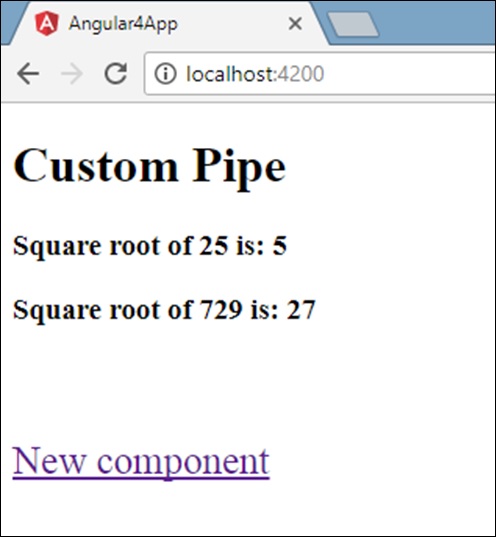The height and width of the screenshot is (537, 496).
Task: Click the text 'Square root of 25 is: 5'
Action: [150, 246]
